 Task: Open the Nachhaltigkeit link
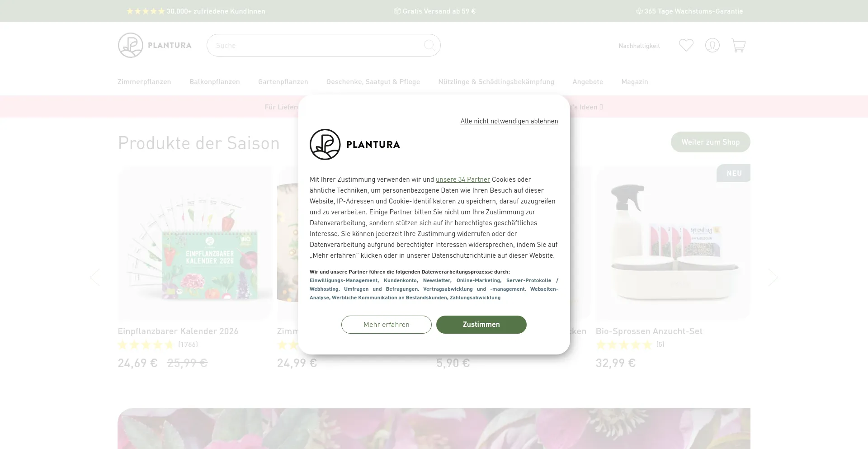(x=639, y=46)
